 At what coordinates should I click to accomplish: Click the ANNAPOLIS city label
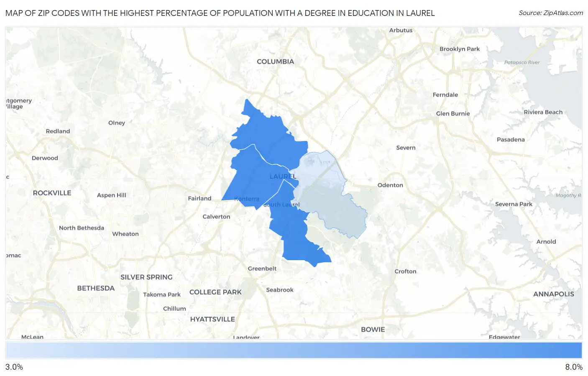(x=554, y=294)
